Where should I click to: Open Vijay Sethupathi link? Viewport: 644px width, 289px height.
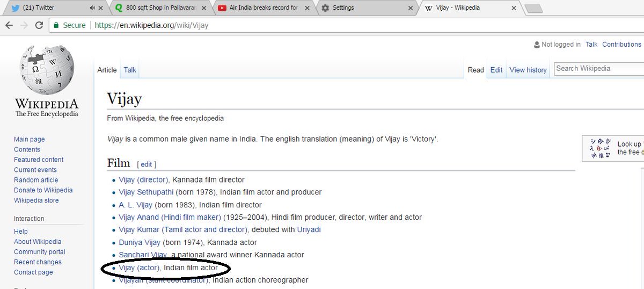[146, 192]
